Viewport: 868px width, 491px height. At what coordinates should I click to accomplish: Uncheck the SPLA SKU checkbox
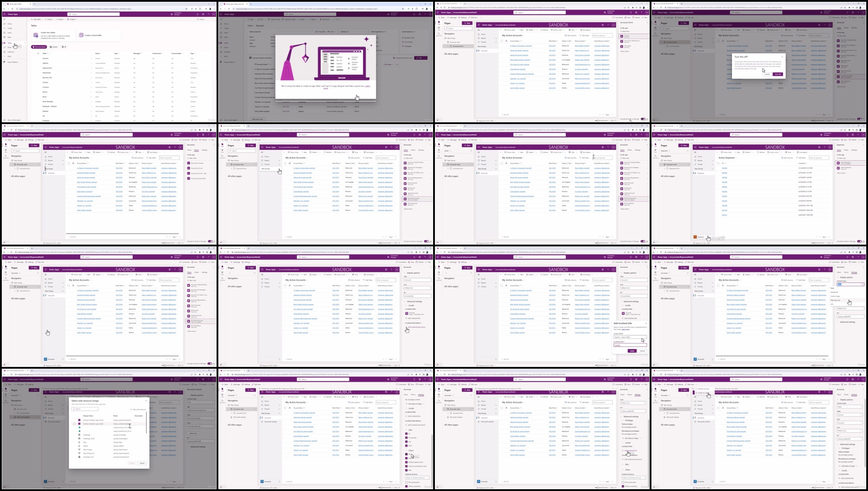point(406,446)
